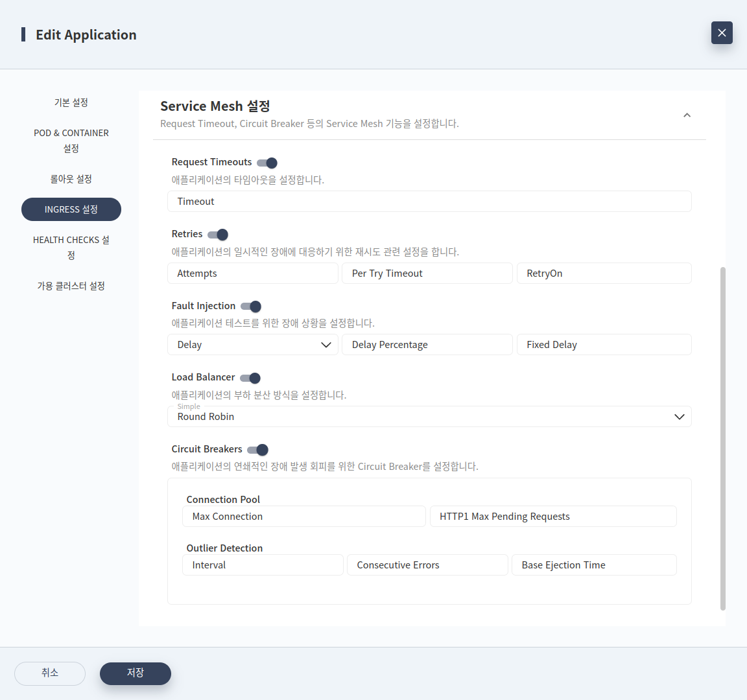Image resolution: width=747 pixels, height=700 pixels.
Task: Go to the 기본 설정 tab
Action: [x=71, y=102]
